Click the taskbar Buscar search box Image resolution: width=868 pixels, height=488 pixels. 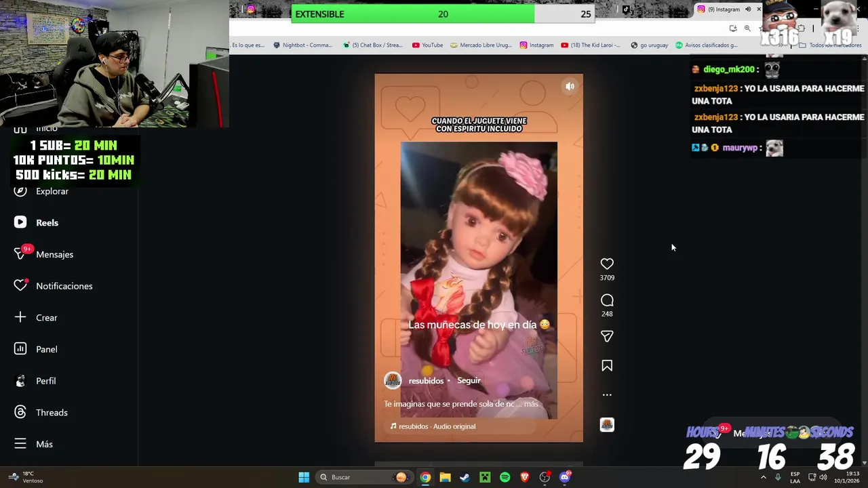click(363, 477)
